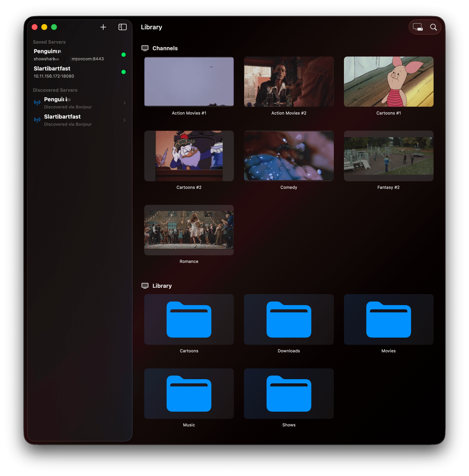
Task: Click Bonjour broadcast icon beside discovered Slartibartfast
Action: coord(37,120)
